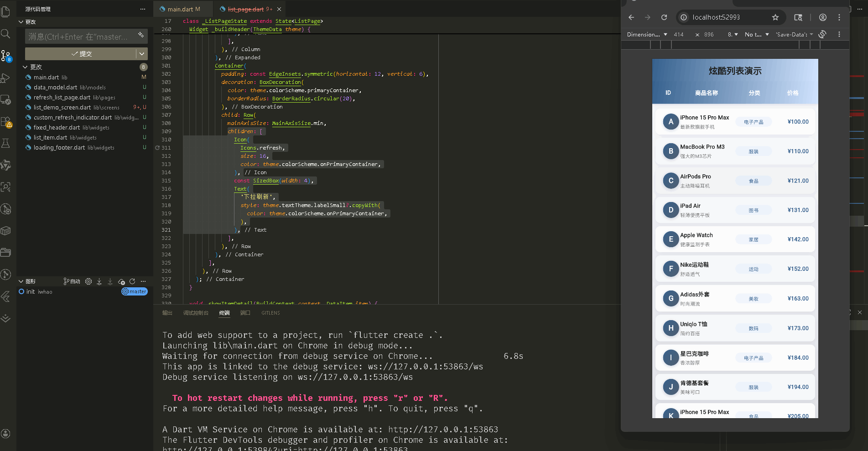The image size is (868, 451).
Task: Open the 输出 output panel tab
Action: click(x=167, y=313)
